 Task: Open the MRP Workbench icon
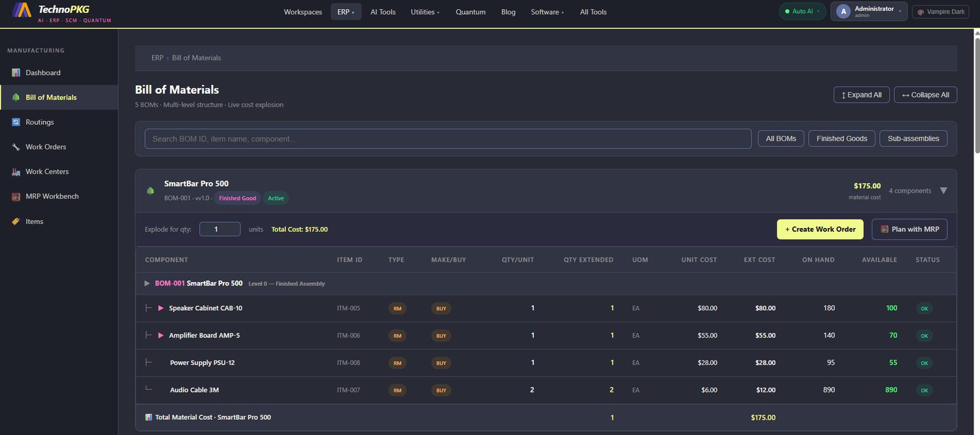[x=16, y=197]
